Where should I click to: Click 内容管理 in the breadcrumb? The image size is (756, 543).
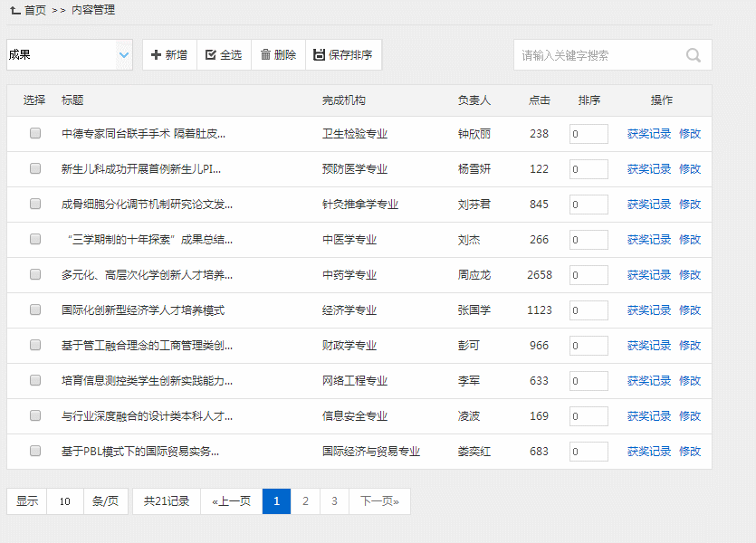tap(93, 10)
